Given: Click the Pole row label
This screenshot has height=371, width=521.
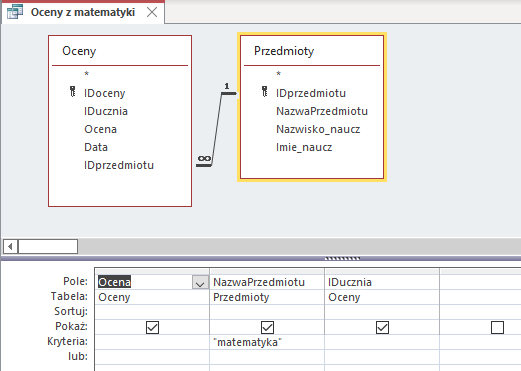Looking at the screenshot, I should (75, 281).
